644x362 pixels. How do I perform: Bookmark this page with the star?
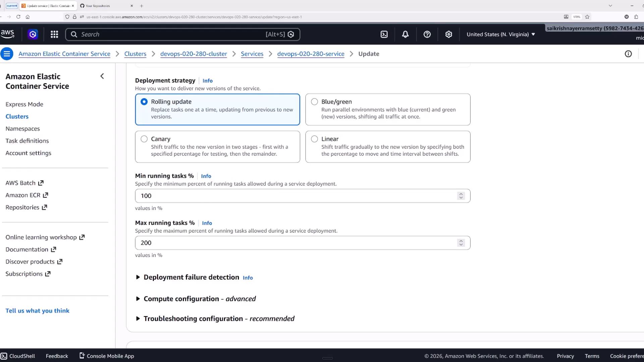point(587,17)
